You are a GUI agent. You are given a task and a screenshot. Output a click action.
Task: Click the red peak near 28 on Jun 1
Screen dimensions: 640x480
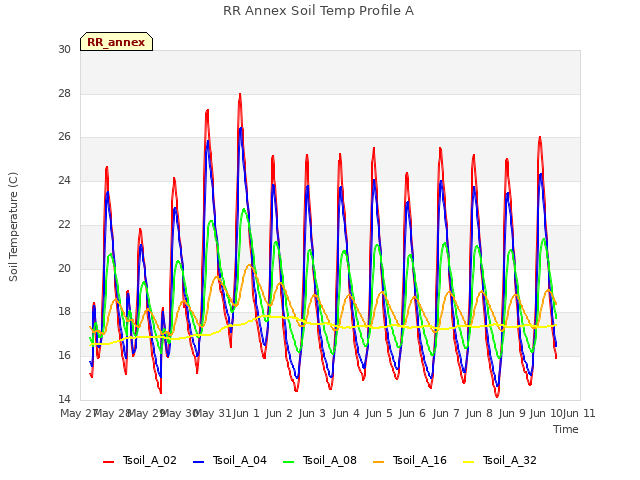[240, 94]
